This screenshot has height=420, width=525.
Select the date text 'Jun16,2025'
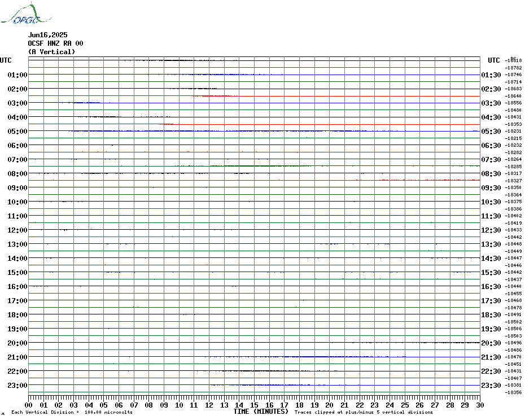(x=47, y=35)
